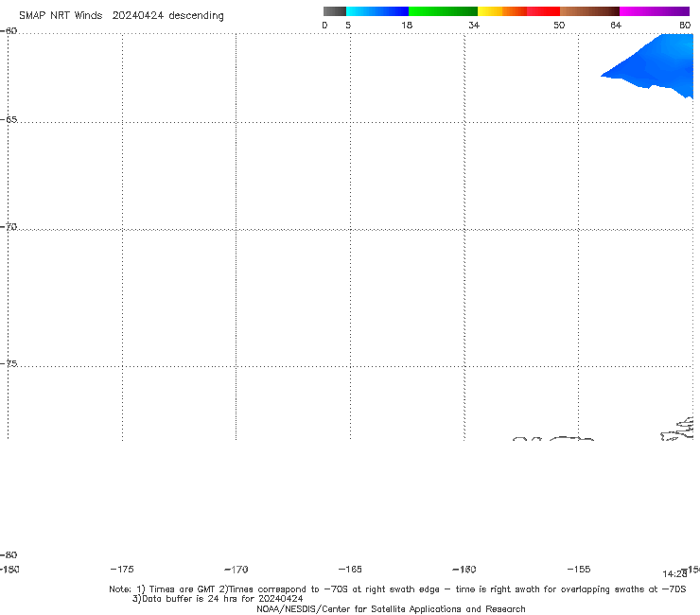This screenshot has width=700, height=615.
Task: Click the '-70' latitude axis label
Action: 9,227
